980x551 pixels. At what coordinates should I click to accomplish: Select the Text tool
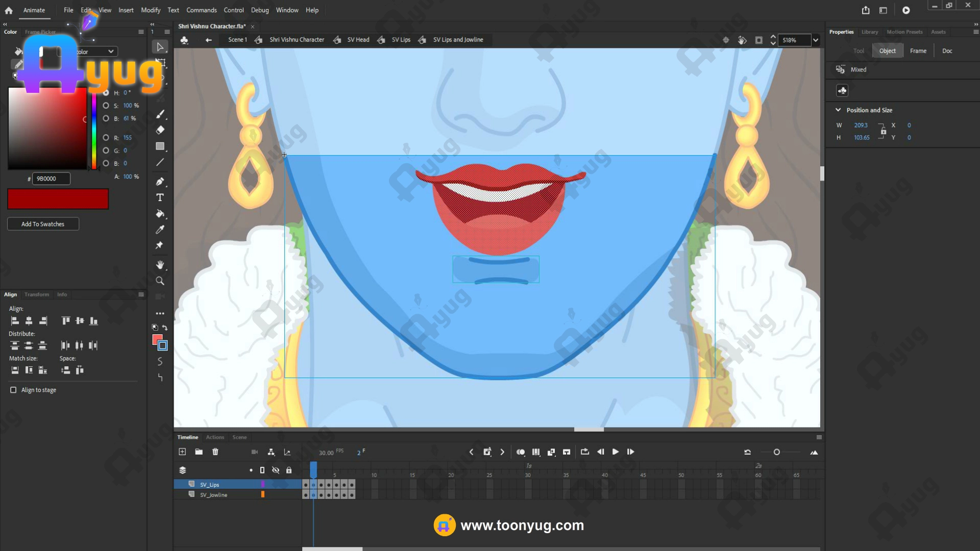(x=160, y=197)
